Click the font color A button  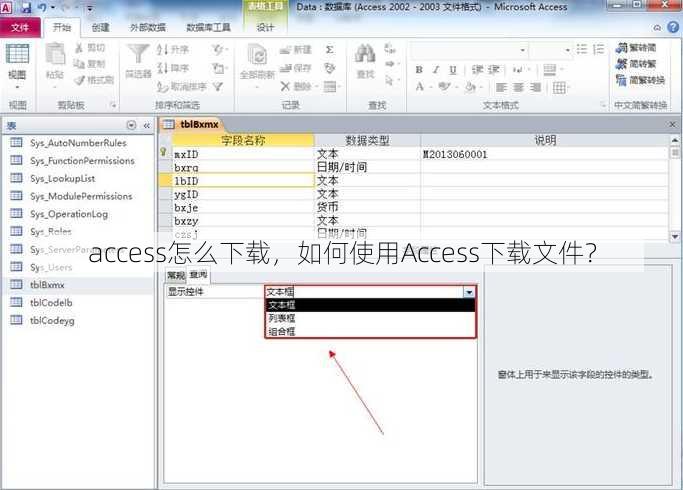click(419, 87)
